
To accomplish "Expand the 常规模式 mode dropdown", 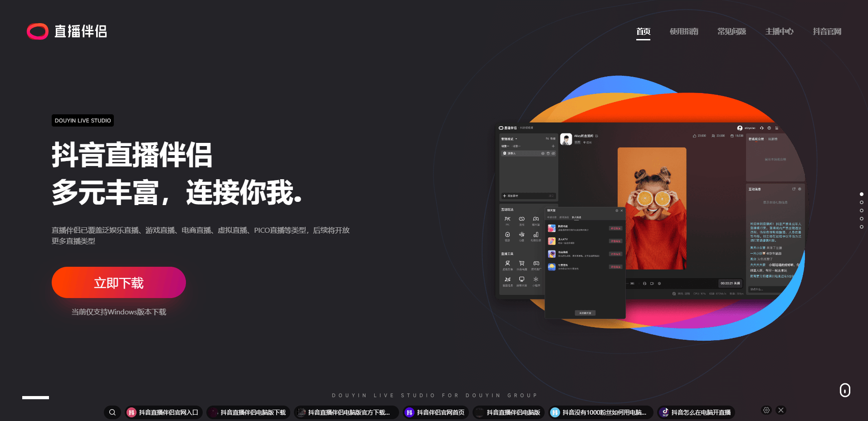I will coord(509,139).
